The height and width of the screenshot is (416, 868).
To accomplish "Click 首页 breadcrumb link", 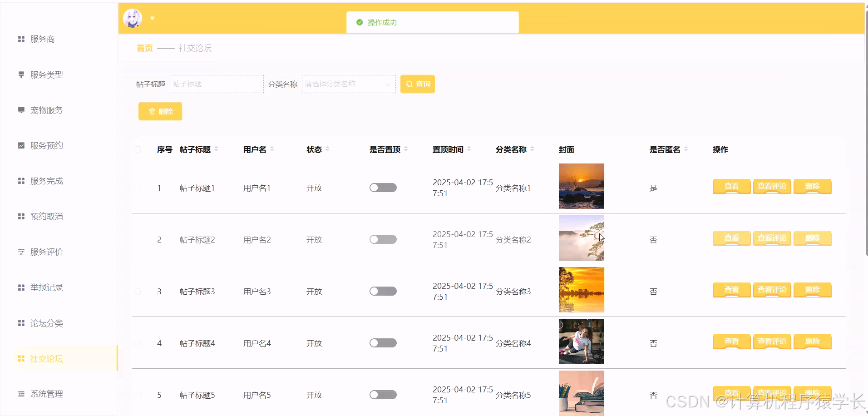I will click(x=145, y=48).
